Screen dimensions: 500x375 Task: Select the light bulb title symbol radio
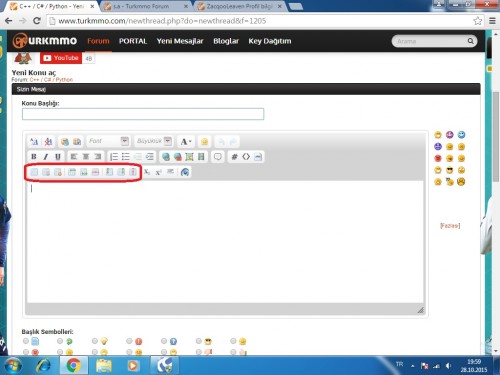click(95, 341)
